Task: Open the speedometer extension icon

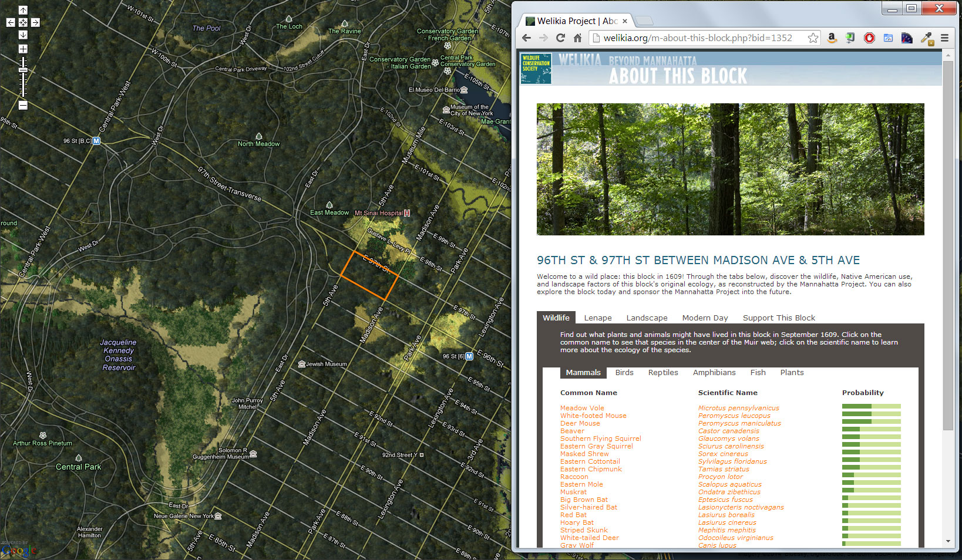Action: click(x=907, y=38)
